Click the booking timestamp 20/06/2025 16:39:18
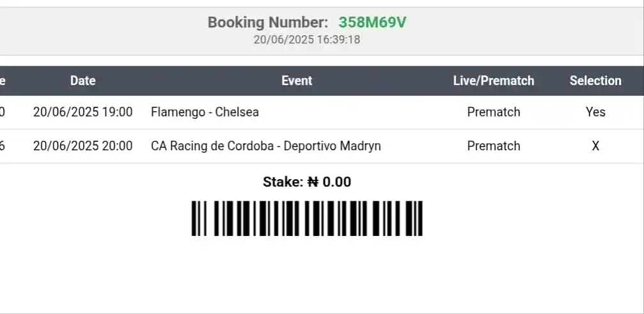 (x=307, y=40)
